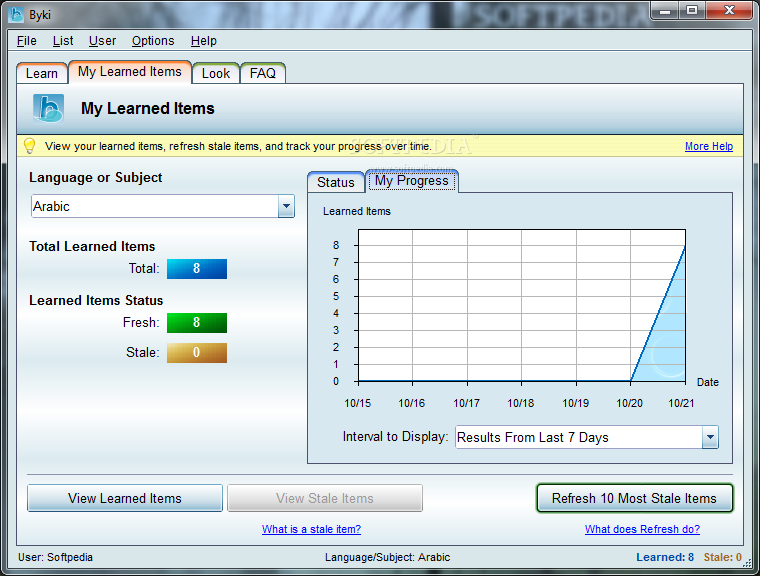Close the Byki window

(728, 11)
